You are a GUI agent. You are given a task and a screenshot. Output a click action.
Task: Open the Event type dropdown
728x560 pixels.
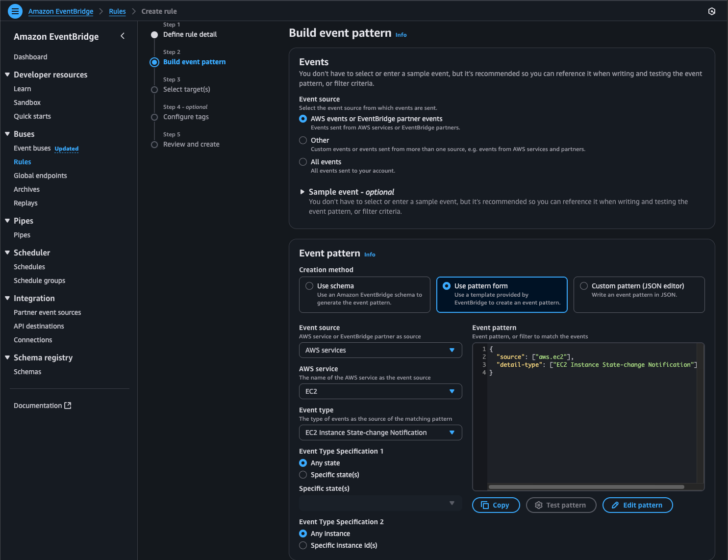point(380,433)
